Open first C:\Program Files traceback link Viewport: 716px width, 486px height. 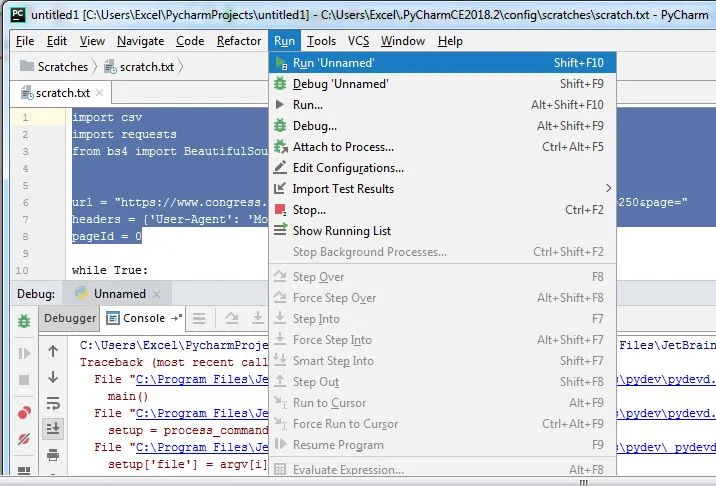(x=202, y=379)
